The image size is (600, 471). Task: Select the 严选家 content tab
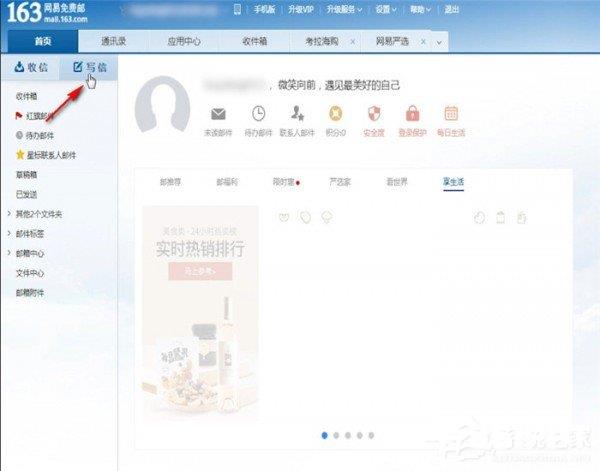(x=340, y=182)
